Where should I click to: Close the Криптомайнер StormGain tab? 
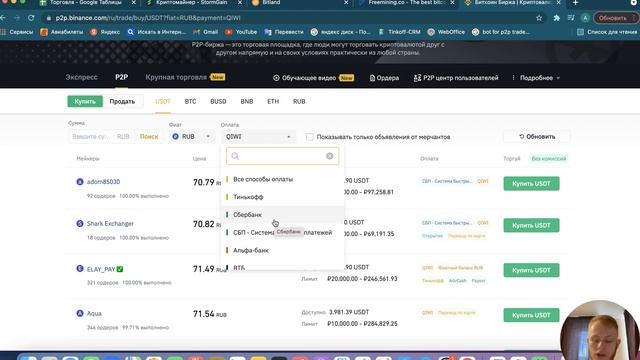(x=240, y=3)
